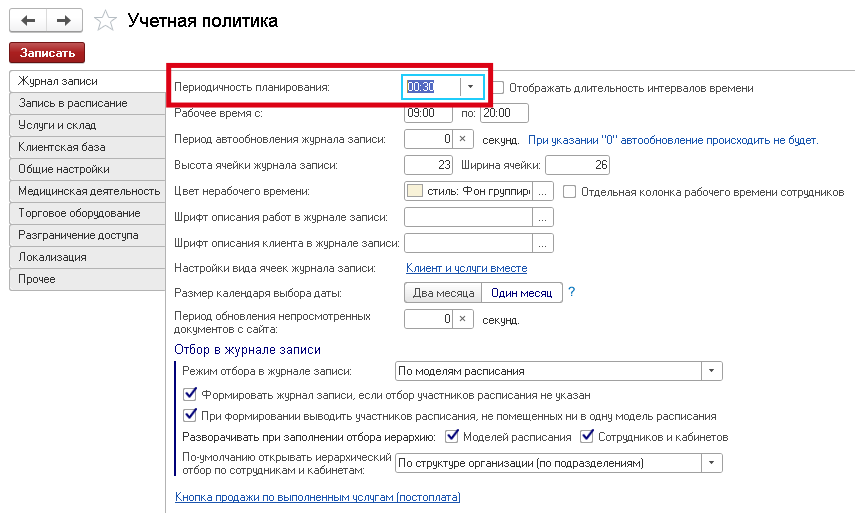Open color picker for non-working time color
The width and height of the screenshot is (855, 513).
coord(543,191)
